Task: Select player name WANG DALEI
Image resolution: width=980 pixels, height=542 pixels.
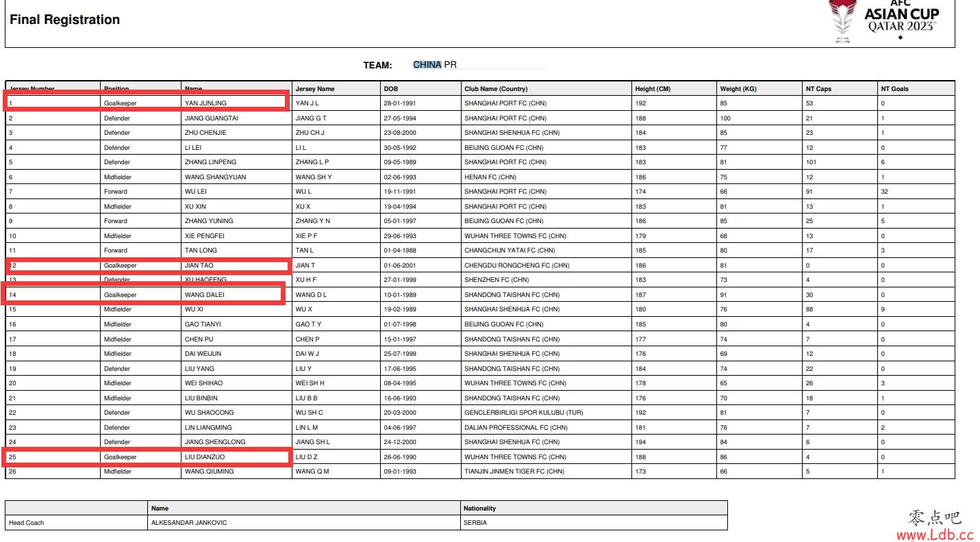Action: coord(204,295)
